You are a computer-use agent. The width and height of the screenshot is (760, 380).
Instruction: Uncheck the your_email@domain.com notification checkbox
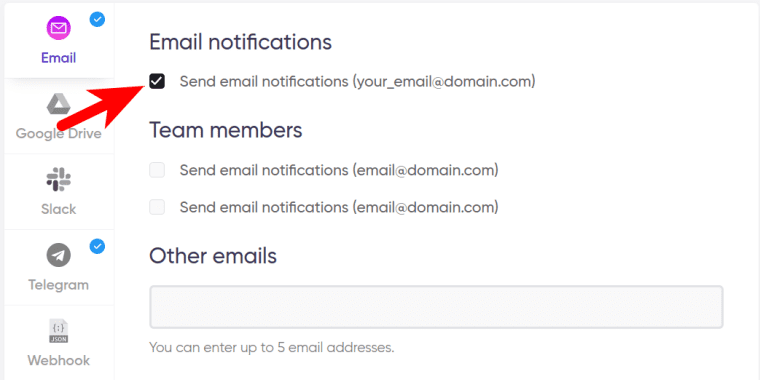click(157, 81)
